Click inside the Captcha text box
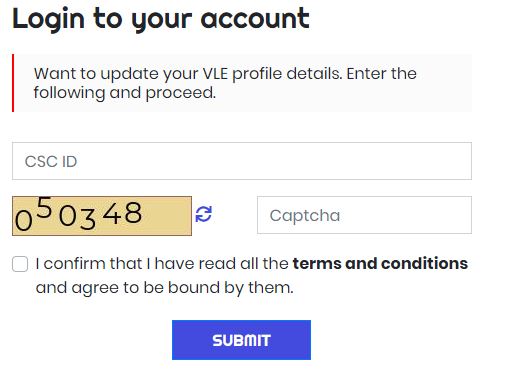 (364, 215)
